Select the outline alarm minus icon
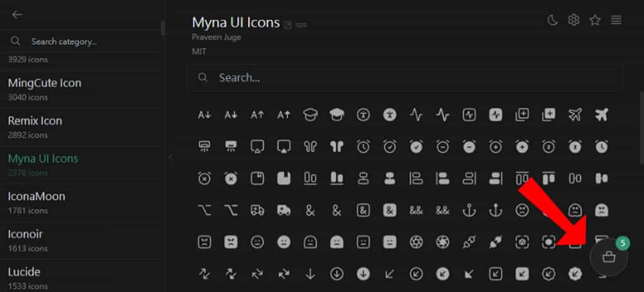Screen dimensions: 644x292 tap(443, 147)
